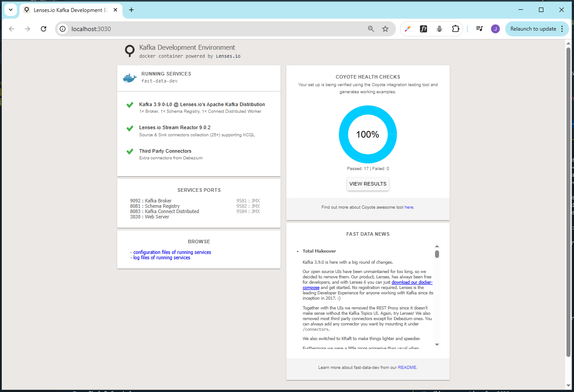Click the site information icon before localhost
This screenshot has width=574, height=392.
pos(63,29)
